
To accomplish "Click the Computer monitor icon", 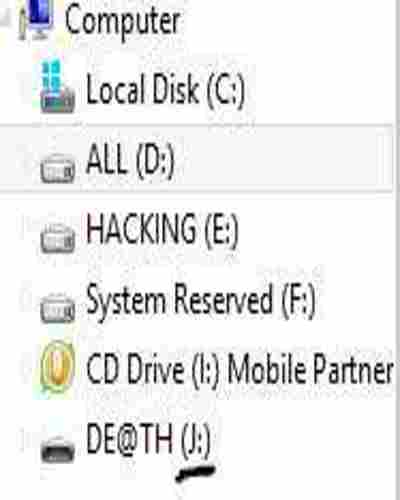I will [37, 19].
